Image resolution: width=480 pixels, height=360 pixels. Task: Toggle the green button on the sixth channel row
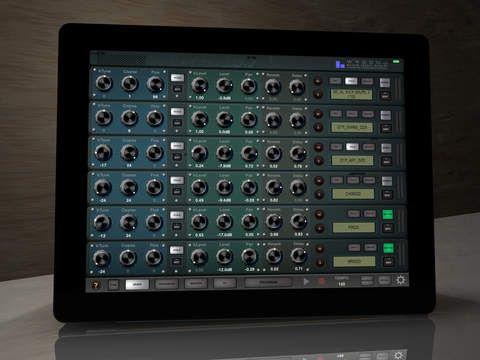pyautogui.click(x=388, y=248)
